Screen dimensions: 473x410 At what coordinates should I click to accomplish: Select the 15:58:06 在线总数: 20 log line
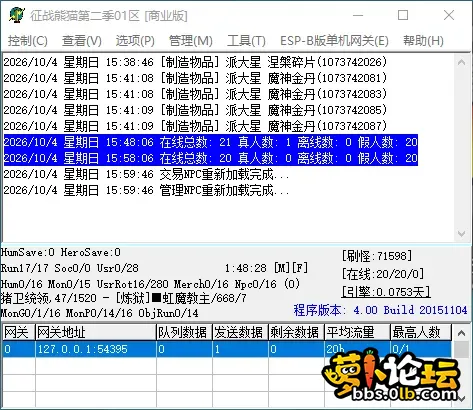211,158
